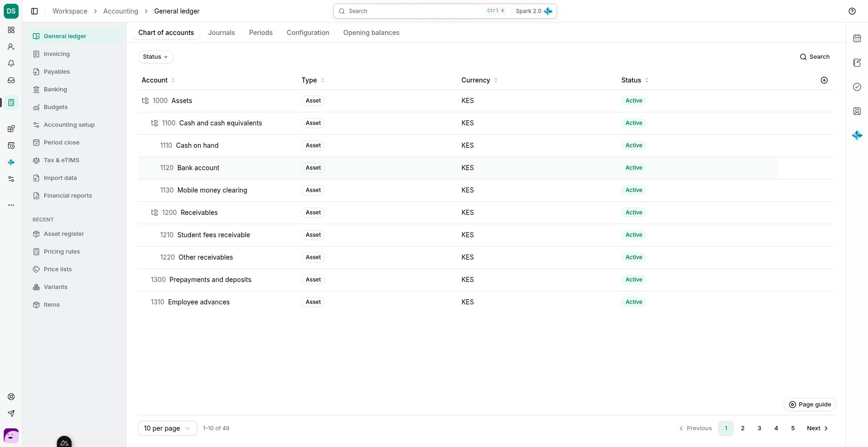This screenshot has width=868, height=447.
Task: Switch to the Configuration tab
Action: [308, 33]
